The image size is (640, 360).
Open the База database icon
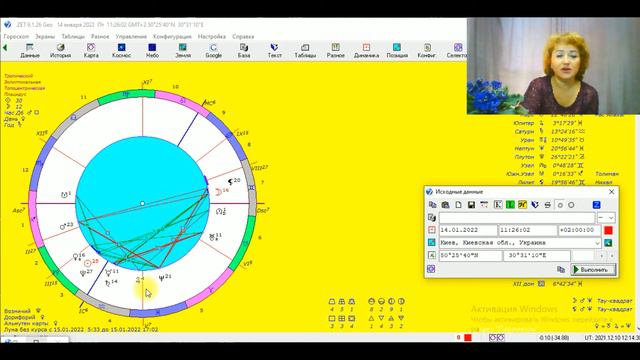pyautogui.click(x=244, y=51)
